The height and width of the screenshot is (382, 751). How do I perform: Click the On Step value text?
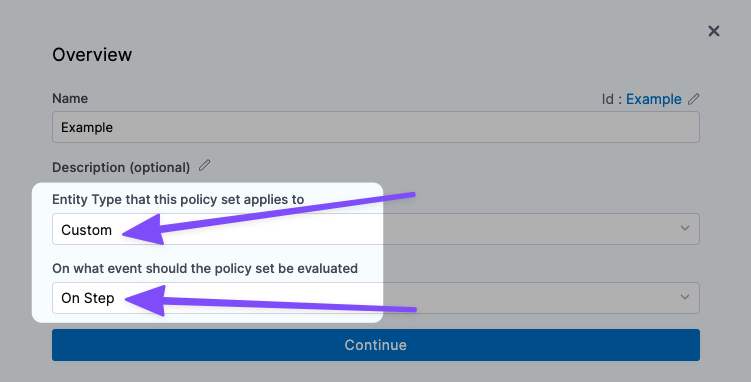88,298
